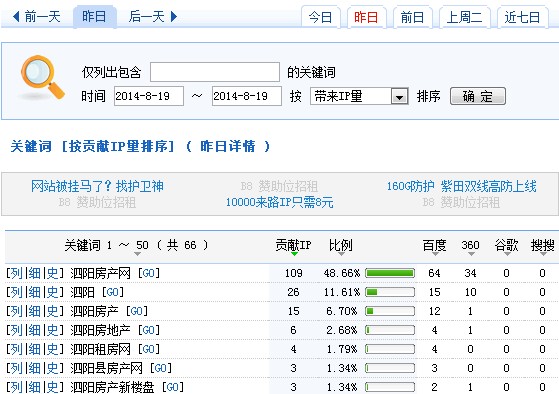Sort by 贡献IP column header
Viewport: 559px width, 394px height.
293,245
